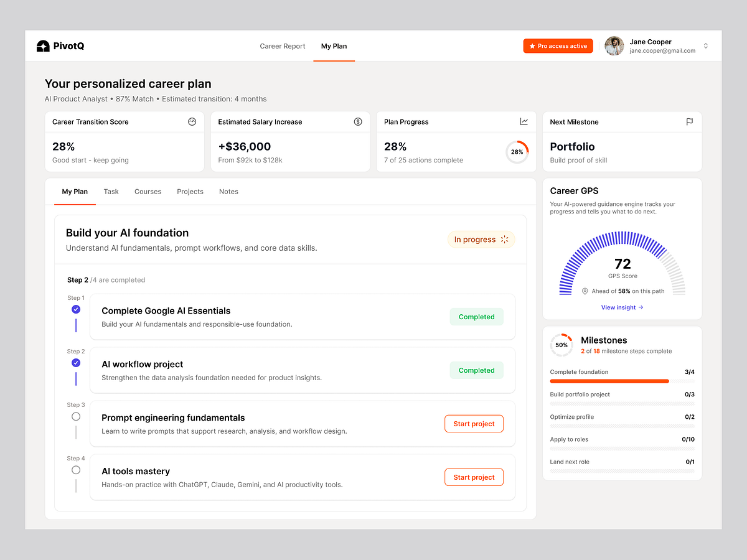Click the star icon in Pro access badge
This screenshot has height=560, width=747.
click(532, 46)
